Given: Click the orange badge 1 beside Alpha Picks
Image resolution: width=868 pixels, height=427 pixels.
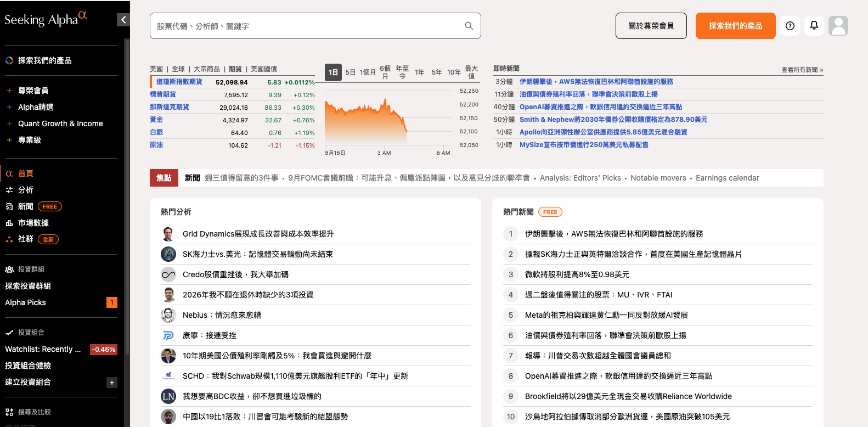Looking at the screenshot, I should pyautogui.click(x=112, y=302).
